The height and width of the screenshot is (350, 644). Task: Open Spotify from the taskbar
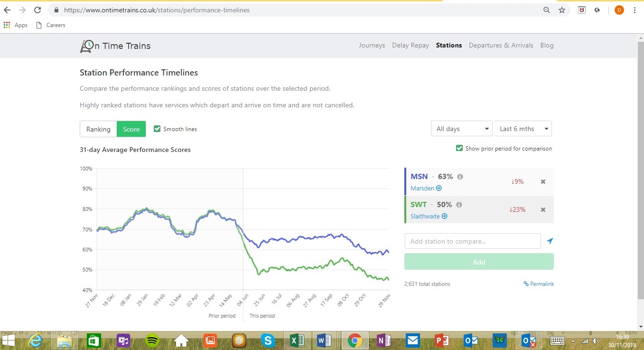click(152, 340)
